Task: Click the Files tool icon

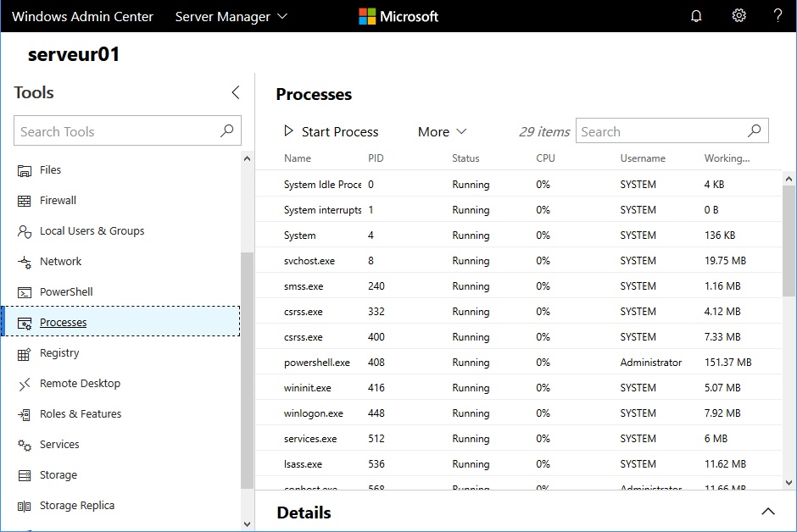Action: coord(24,170)
